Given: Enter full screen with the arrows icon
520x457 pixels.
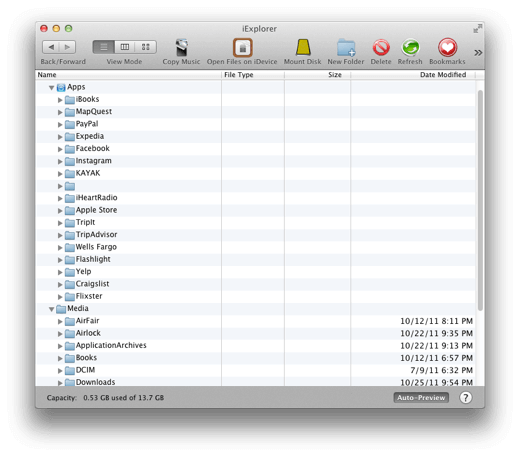Looking at the screenshot, I should click(478, 28).
